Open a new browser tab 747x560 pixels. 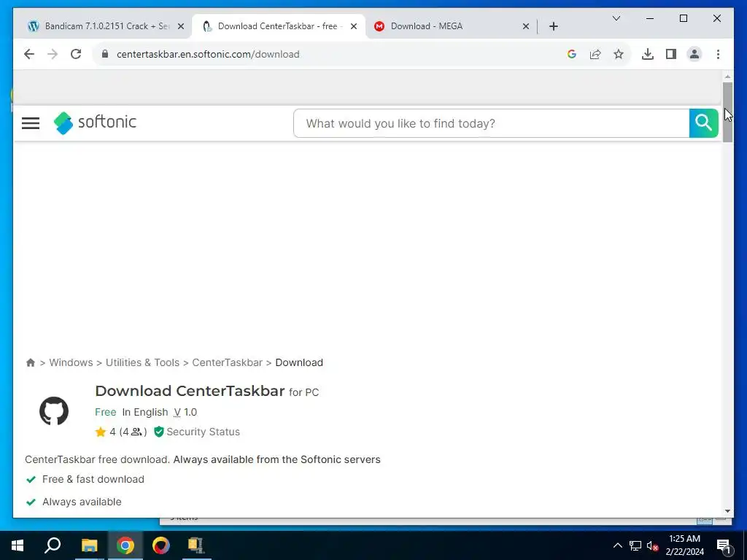pyautogui.click(x=553, y=26)
